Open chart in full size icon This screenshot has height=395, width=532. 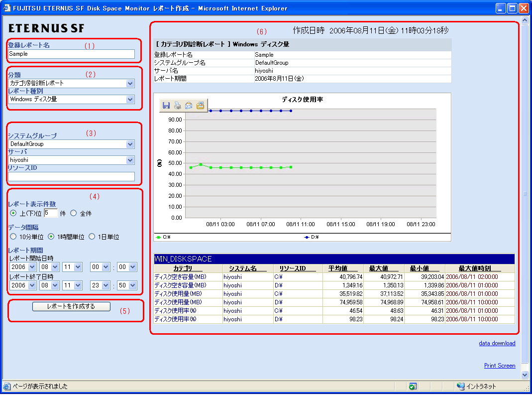click(x=200, y=106)
